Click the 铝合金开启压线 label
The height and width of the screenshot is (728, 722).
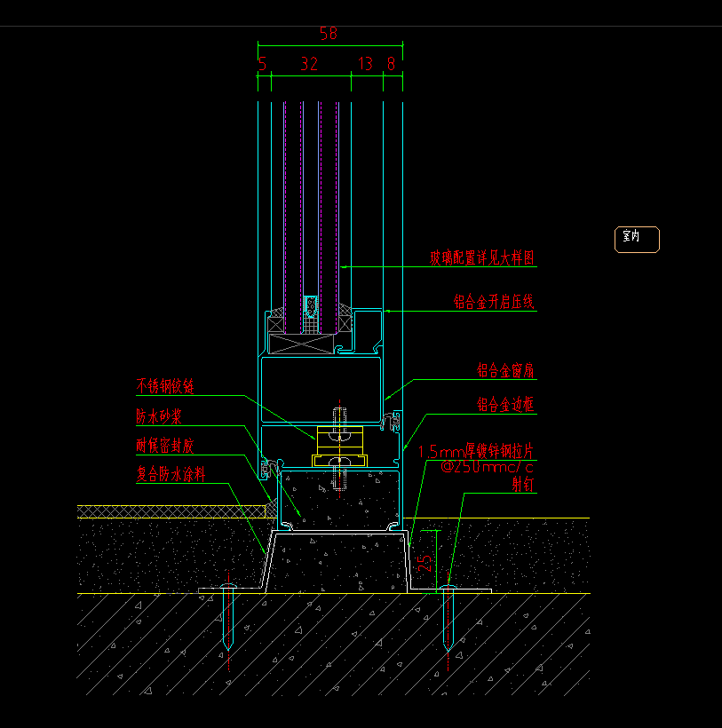tap(494, 302)
